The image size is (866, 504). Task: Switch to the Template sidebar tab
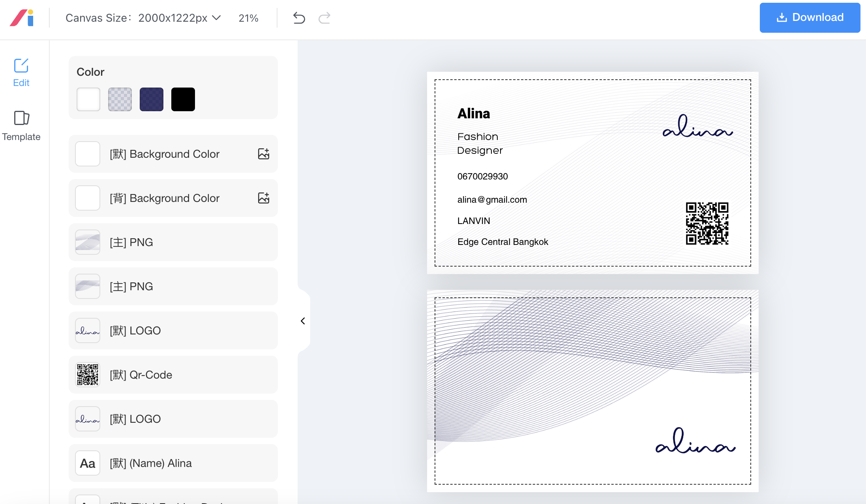[x=21, y=126]
